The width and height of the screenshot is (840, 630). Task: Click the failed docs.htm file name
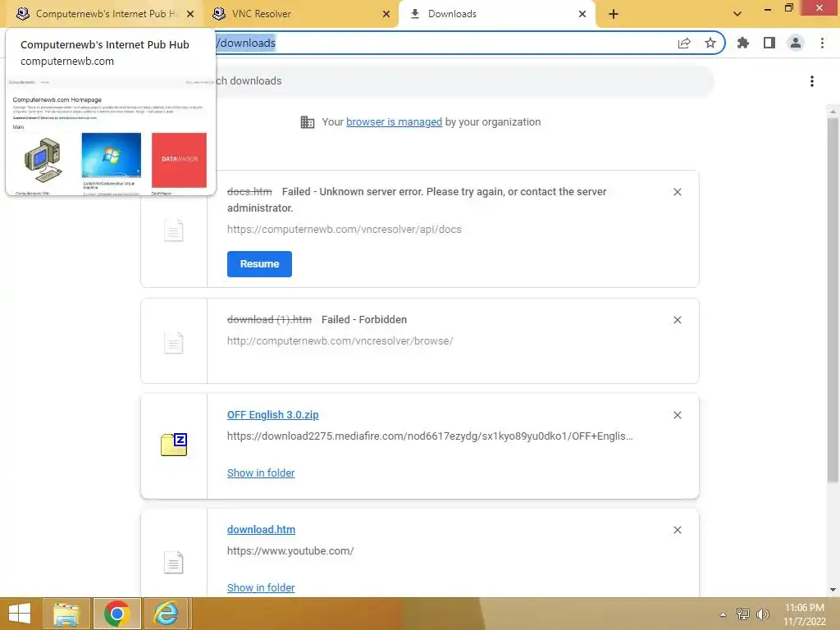click(x=249, y=192)
